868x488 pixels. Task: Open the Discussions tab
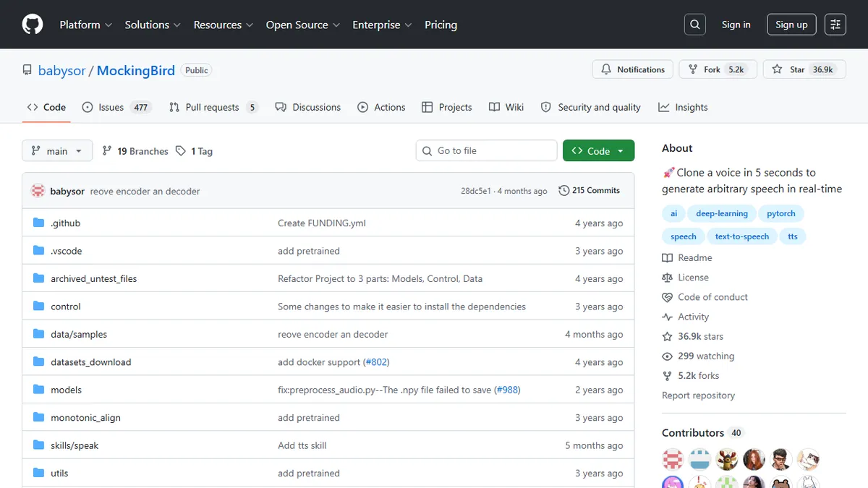coord(308,107)
